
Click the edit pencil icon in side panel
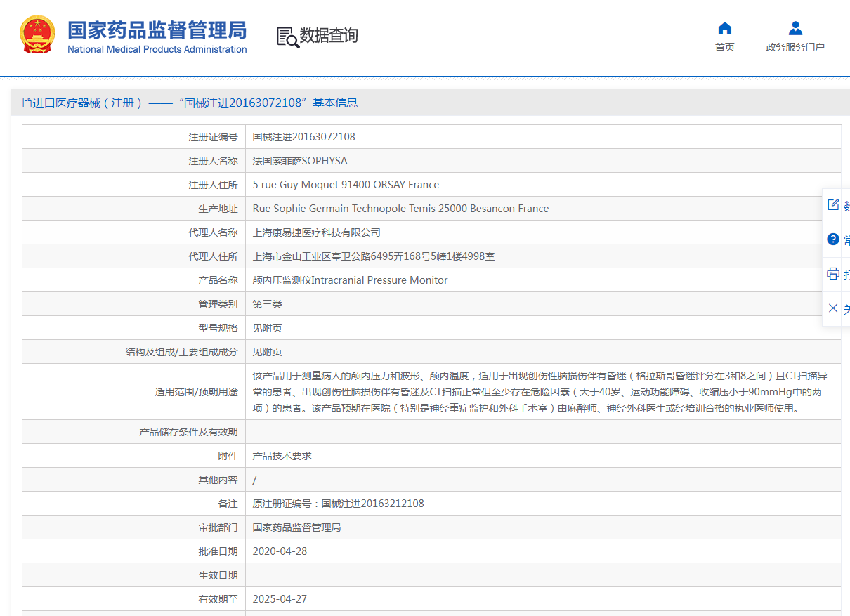pyautogui.click(x=833, y=205)
